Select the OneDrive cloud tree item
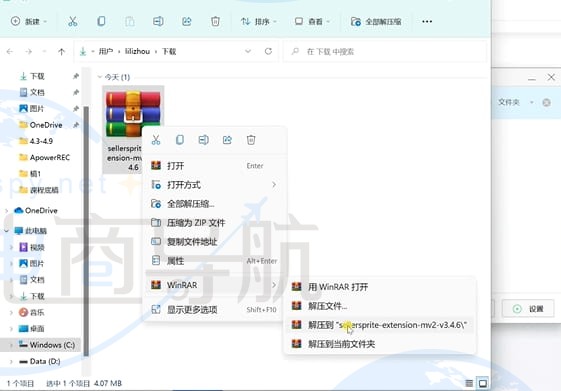Viewport: 561px width, 391px height. tap(41, 210)
